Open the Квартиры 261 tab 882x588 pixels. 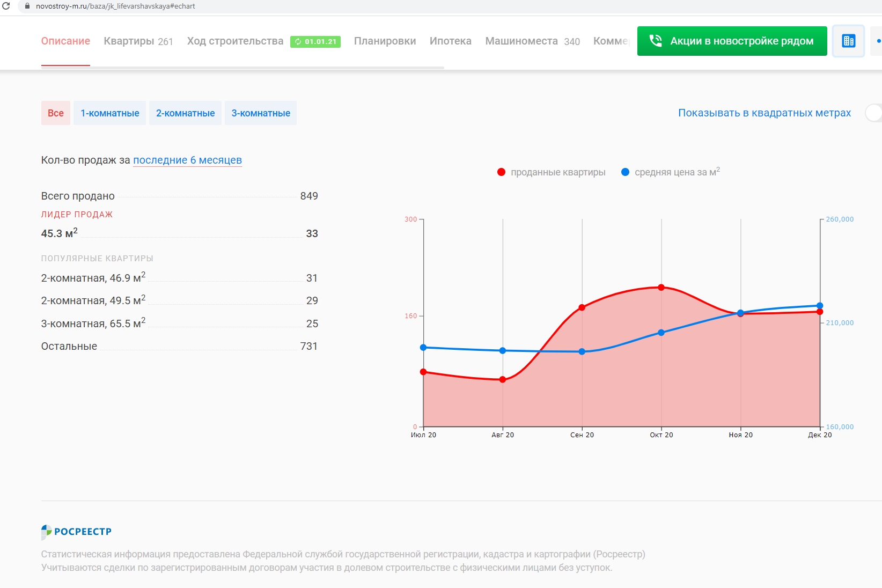[138, 41]
